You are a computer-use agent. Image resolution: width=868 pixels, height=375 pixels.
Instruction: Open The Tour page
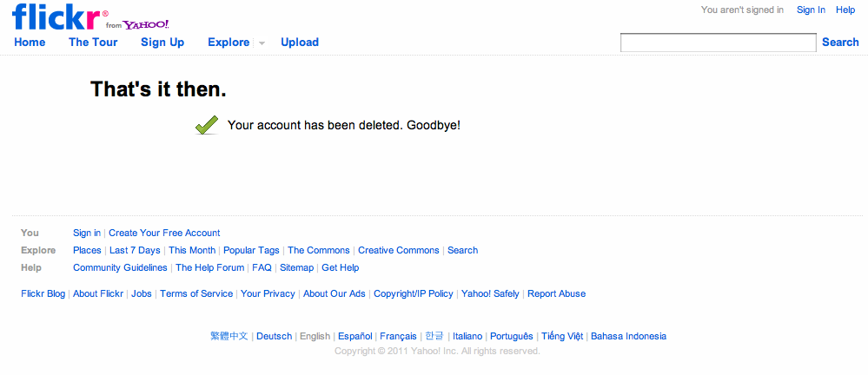pos(93,42)
